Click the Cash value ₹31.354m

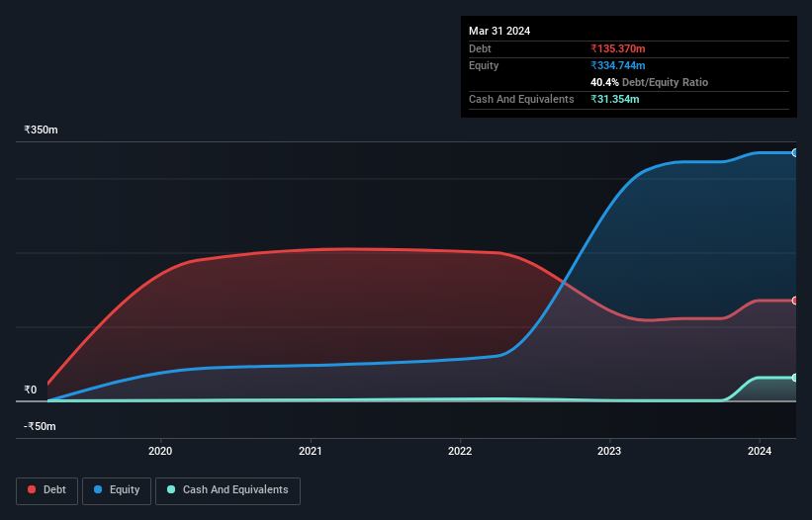point(615,99)
